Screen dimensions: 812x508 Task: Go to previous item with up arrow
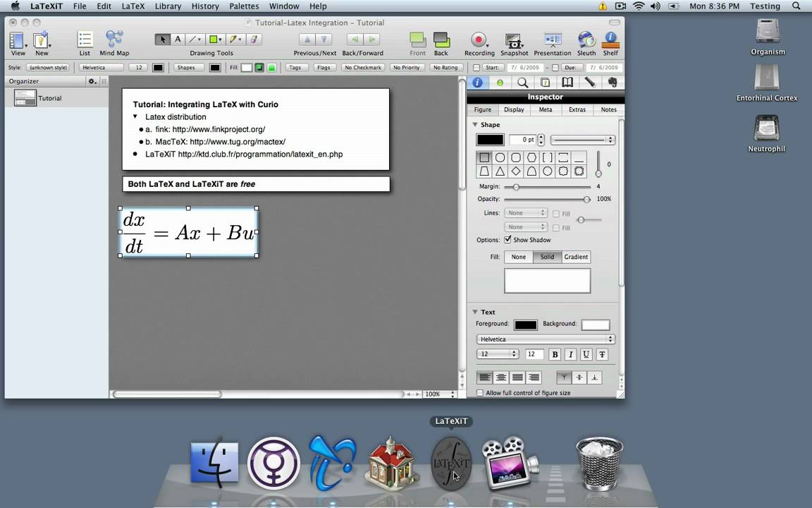307,40
